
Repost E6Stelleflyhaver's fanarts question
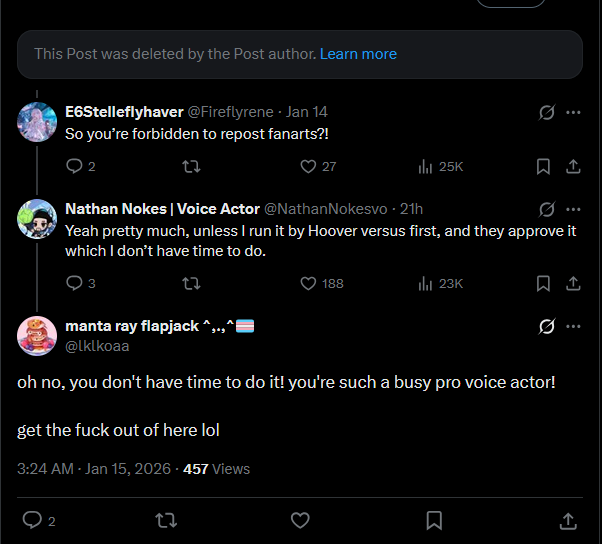(x=191, y=166)
